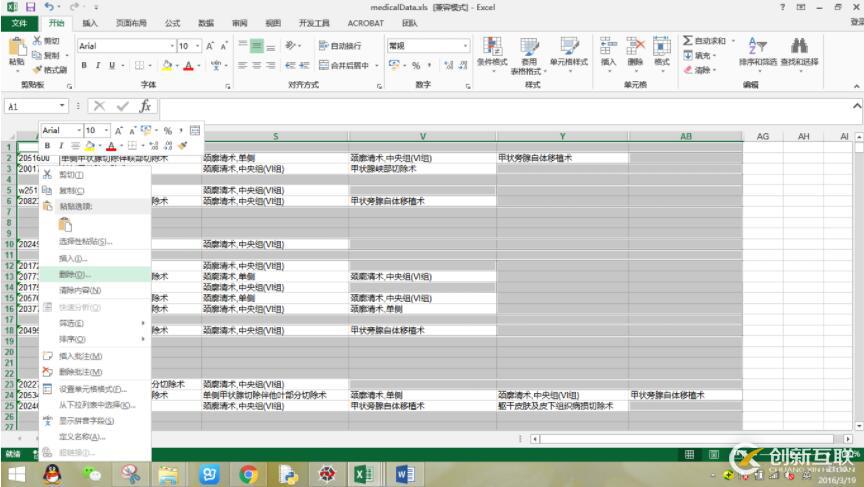Click the Insert Function fx button
The height and width of the screenshot is (487, 864).
pos(145,106)
